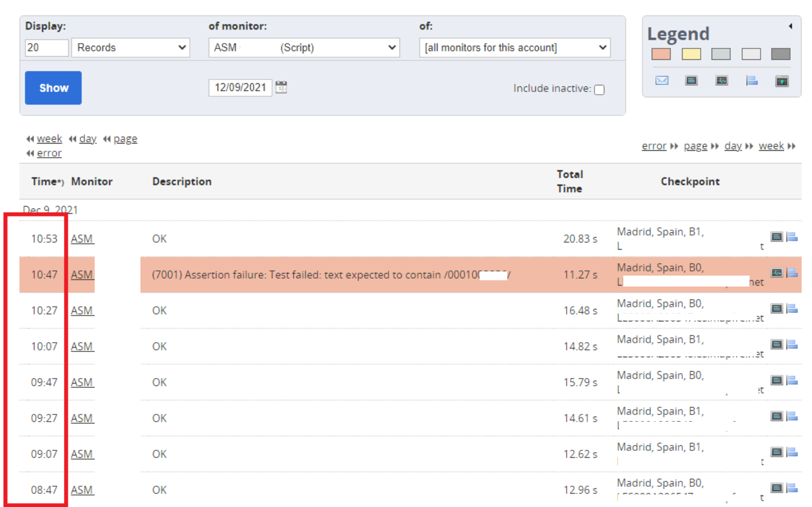Viewport: 812px width, 507px height.
Task: Open the ASM monitor link at 10:07
Action: pos(82,346)
